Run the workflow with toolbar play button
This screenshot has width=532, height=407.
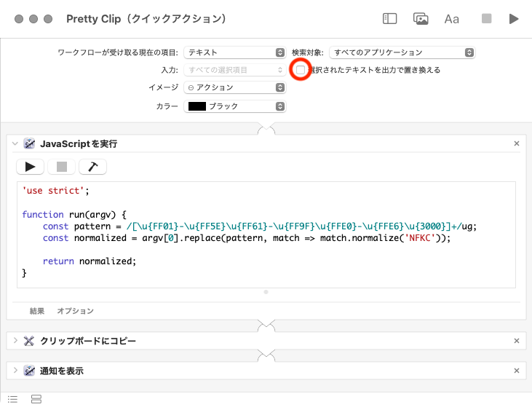(x=514, y=19)
